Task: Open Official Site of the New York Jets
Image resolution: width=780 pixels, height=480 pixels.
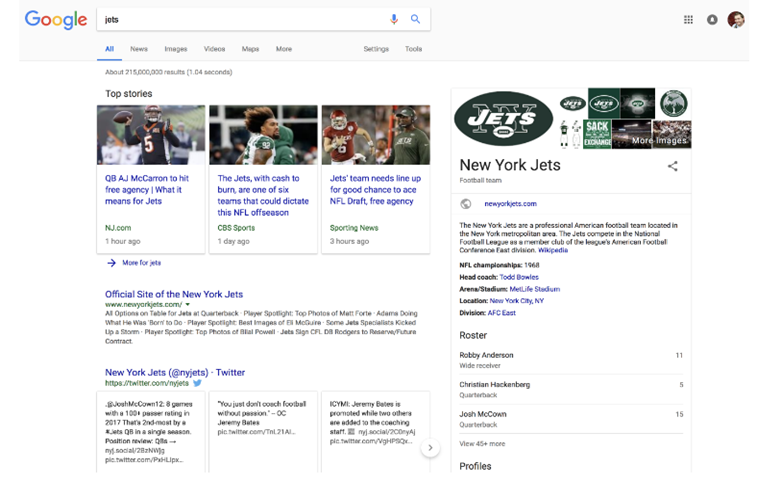Action: [174, 294]
